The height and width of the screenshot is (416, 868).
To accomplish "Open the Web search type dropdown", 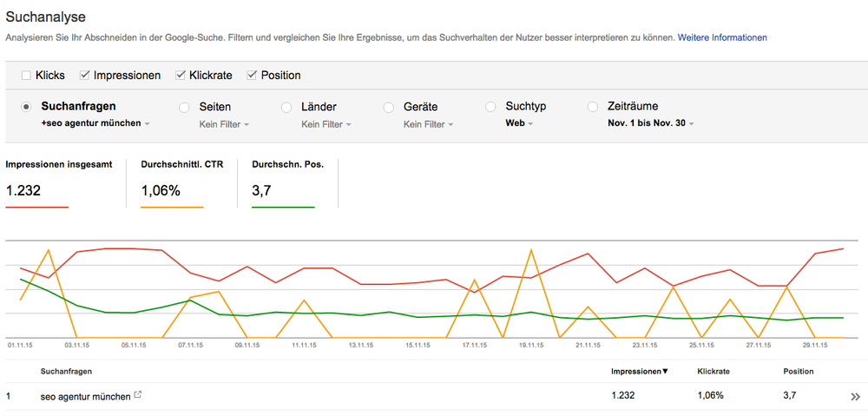I will coord(519,124).
